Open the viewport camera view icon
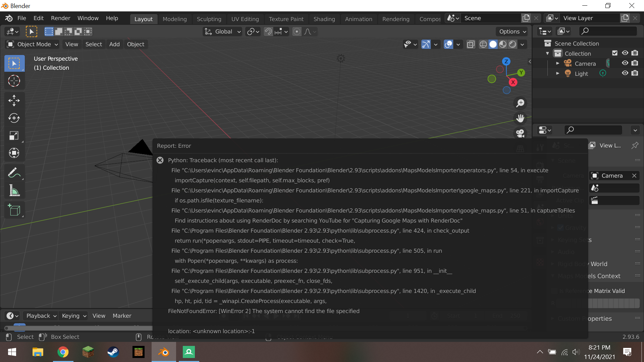The height and width of the screenshot is (362, 644). [520, 133]
